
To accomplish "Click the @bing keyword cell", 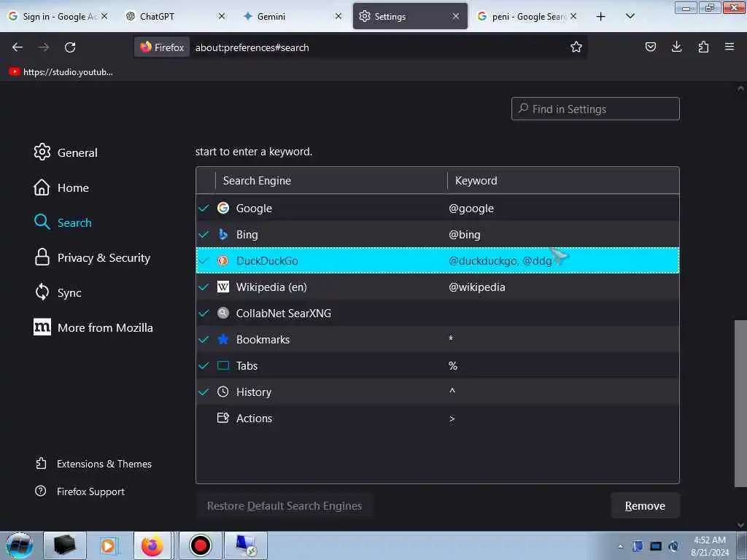I will click(x=465, y=235).
